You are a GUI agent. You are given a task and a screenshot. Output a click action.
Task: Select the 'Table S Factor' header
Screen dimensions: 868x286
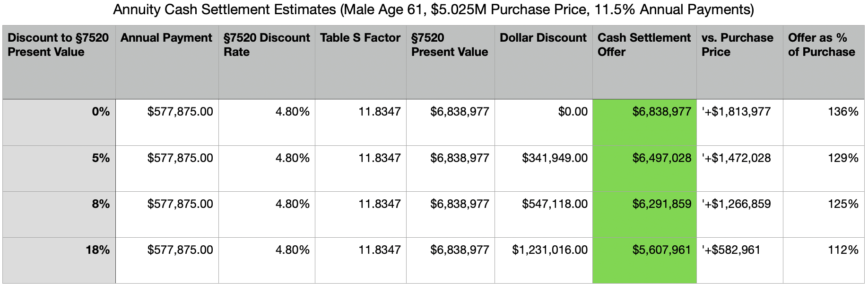tap(360, 38)
